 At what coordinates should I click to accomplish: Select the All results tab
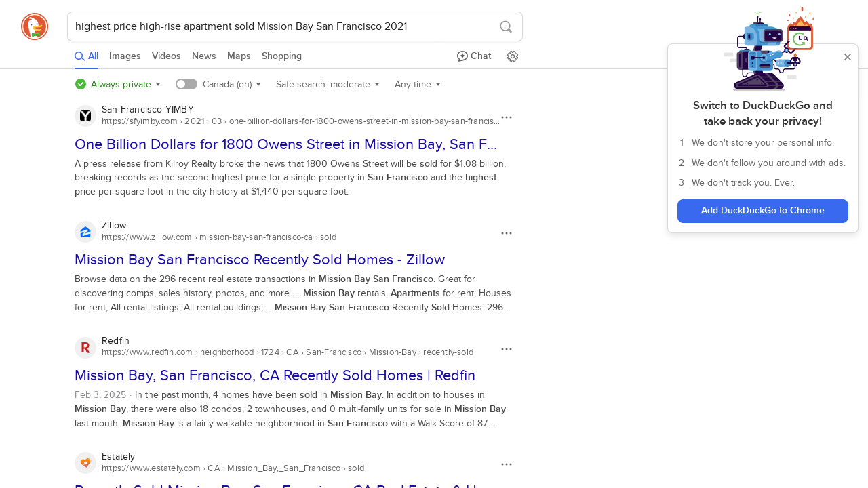tap(86, 56)
